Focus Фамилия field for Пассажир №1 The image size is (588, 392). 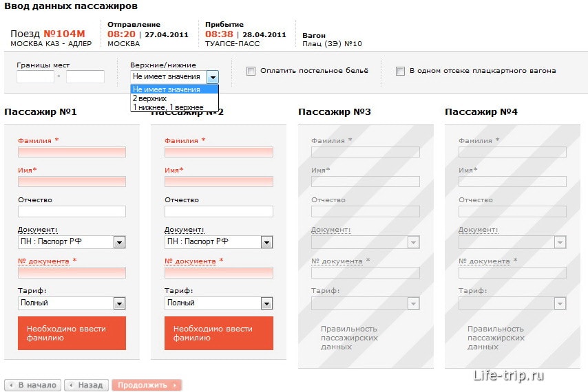[x=72, y=151]
